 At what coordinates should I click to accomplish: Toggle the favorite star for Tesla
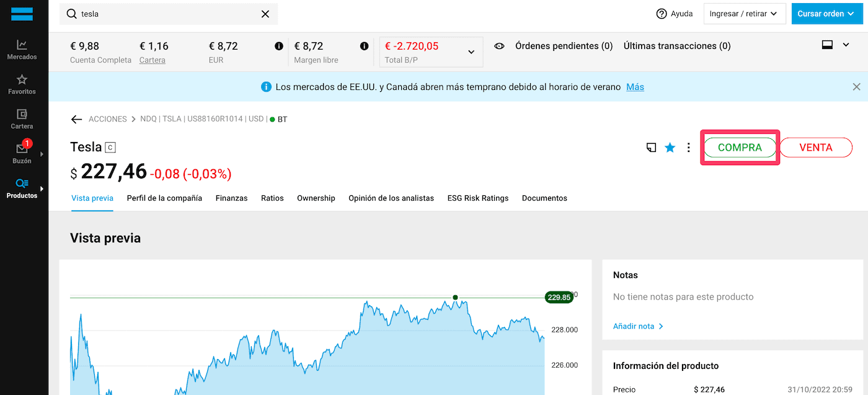pos(670,148)
